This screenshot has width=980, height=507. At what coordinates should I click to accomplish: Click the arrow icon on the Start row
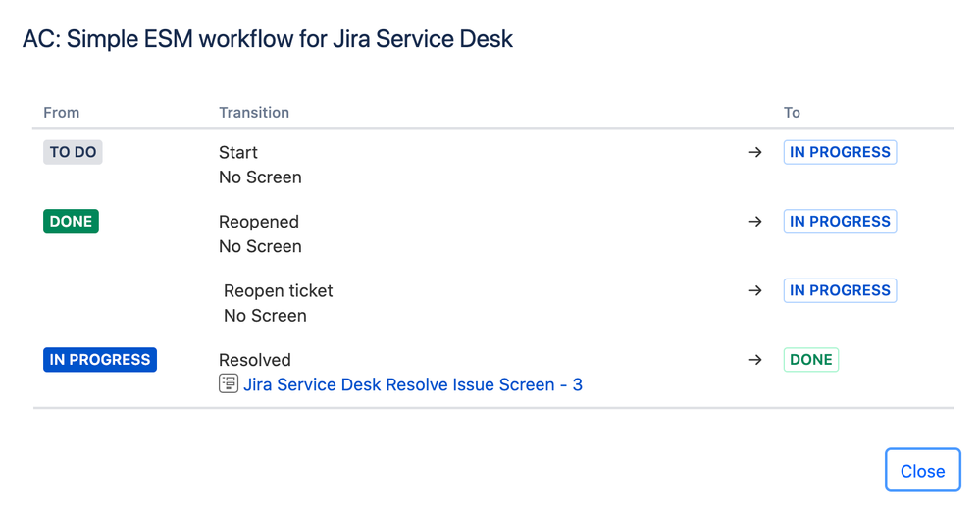(755, 152)
